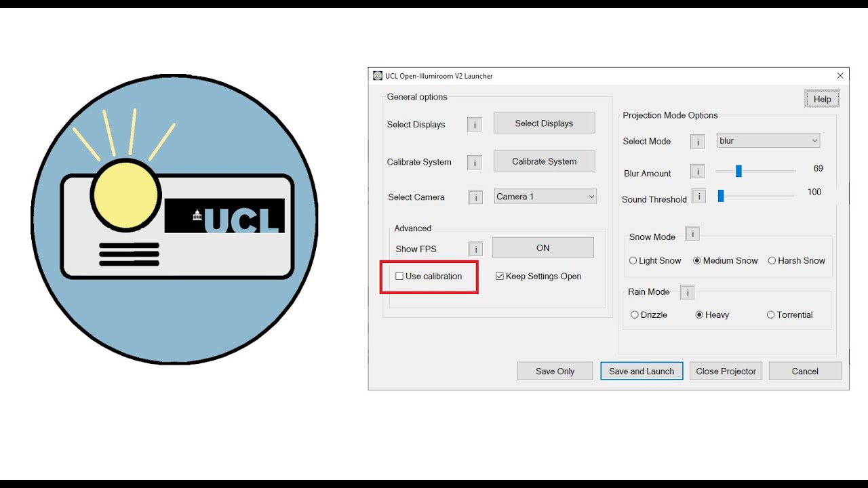This screenshot has height=488, width=868.
Task: Click the info icon beside Rain Mode
Action: coord(688,293)
